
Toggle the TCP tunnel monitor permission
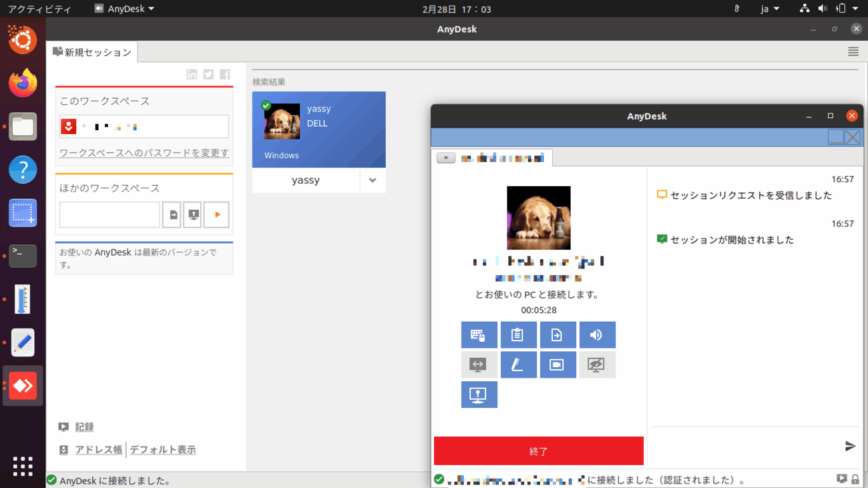(479, 395)
